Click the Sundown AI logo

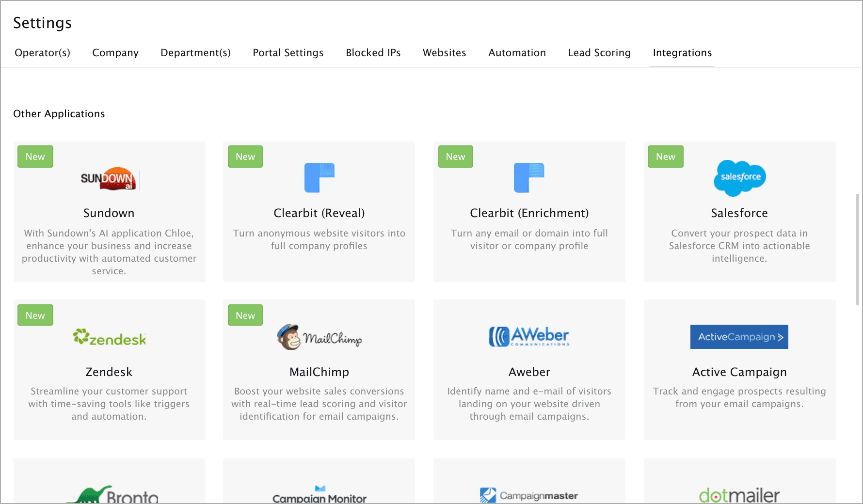click(109, 179)
